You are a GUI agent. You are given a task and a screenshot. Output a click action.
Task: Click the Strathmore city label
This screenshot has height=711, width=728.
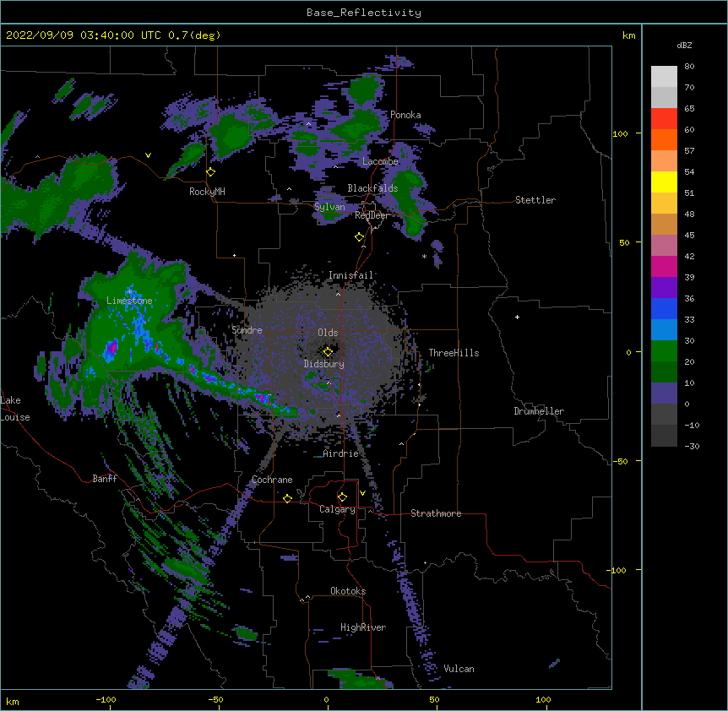pyautogui.click(x=436, y=513)
